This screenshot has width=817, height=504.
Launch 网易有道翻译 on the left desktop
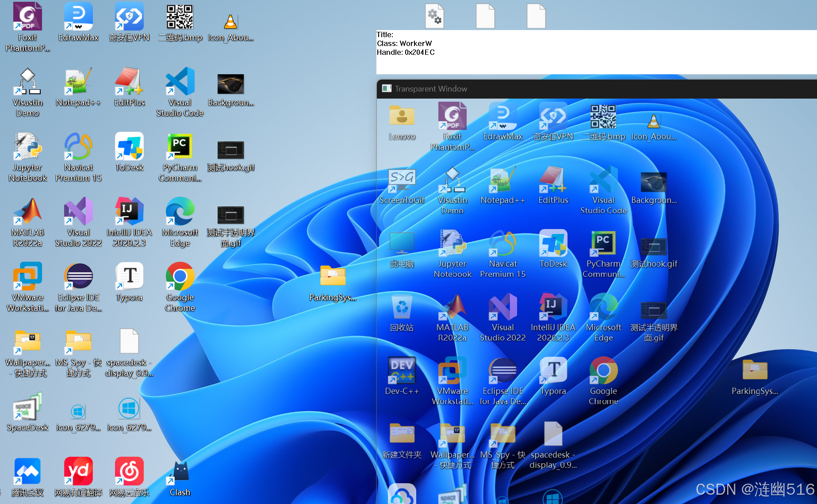78,477
